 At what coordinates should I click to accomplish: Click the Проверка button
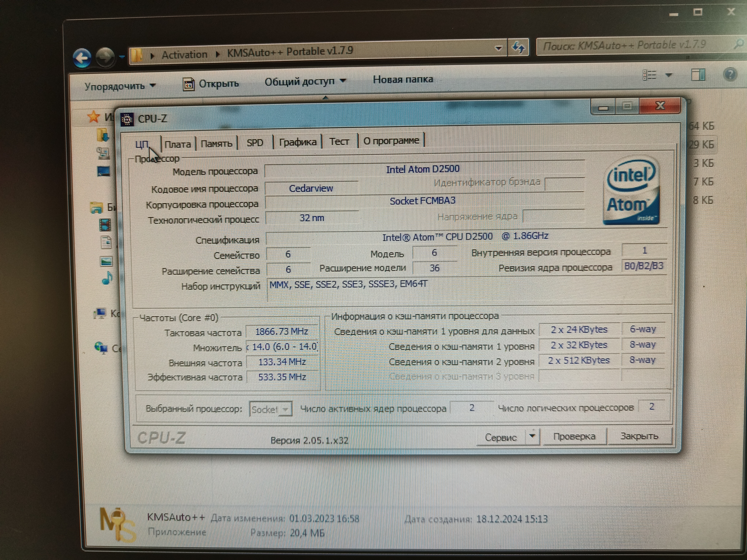tap(574, 436)
